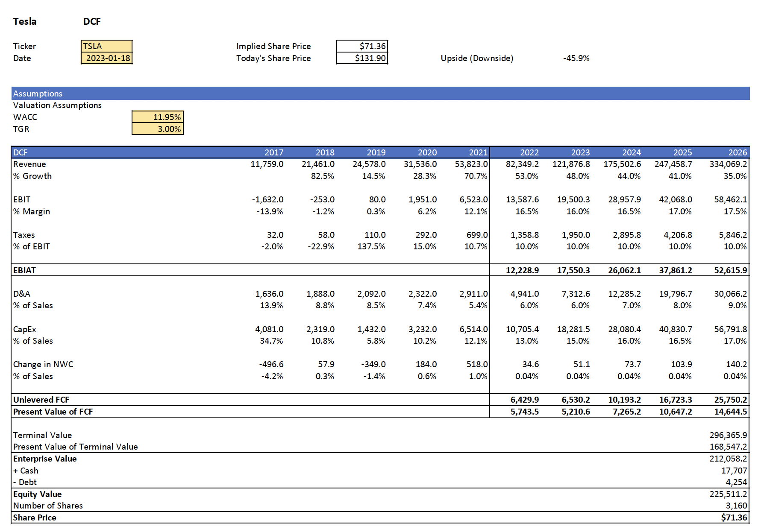Click the Upside (Downside) -45.9% value
The image size is (758, 532).
point(576,58)
